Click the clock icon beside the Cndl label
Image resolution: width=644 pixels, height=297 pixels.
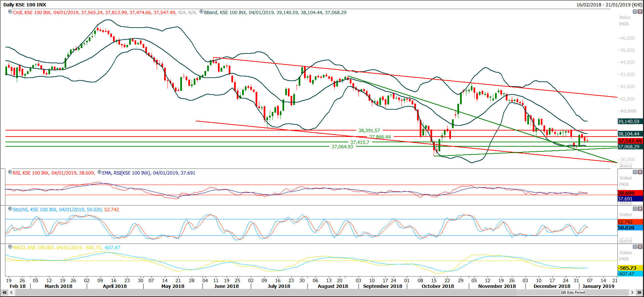(x=10, y=12)
